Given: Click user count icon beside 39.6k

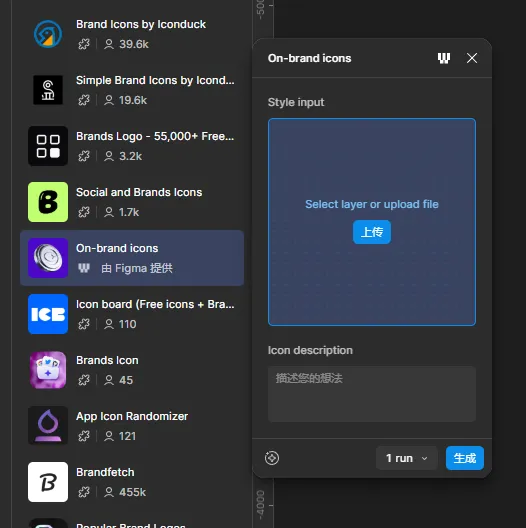Looking at the screenshot, I should click(109, 44).
